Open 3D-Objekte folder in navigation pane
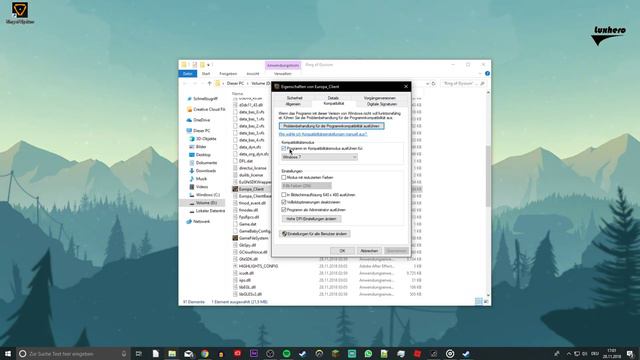 (203, 139)
